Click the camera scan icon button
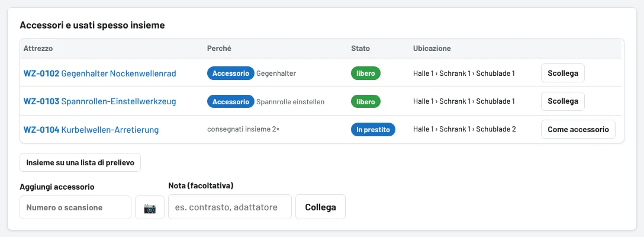This screenshot has width=644, height=237. point(150,207)
